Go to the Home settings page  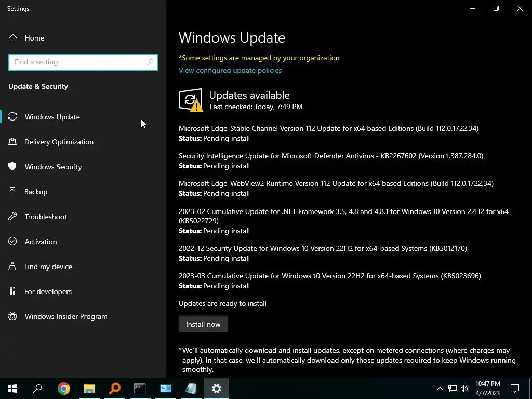(x=83, y=38)
